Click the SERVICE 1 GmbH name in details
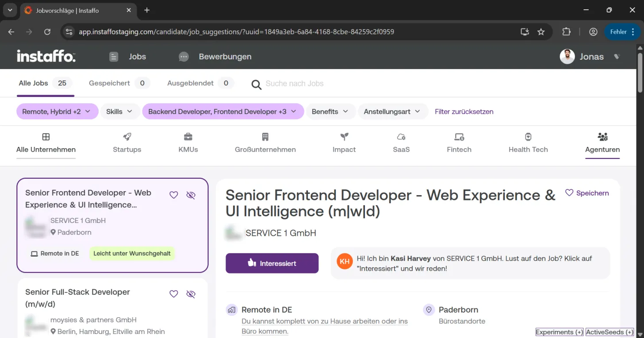 point(281,233)
